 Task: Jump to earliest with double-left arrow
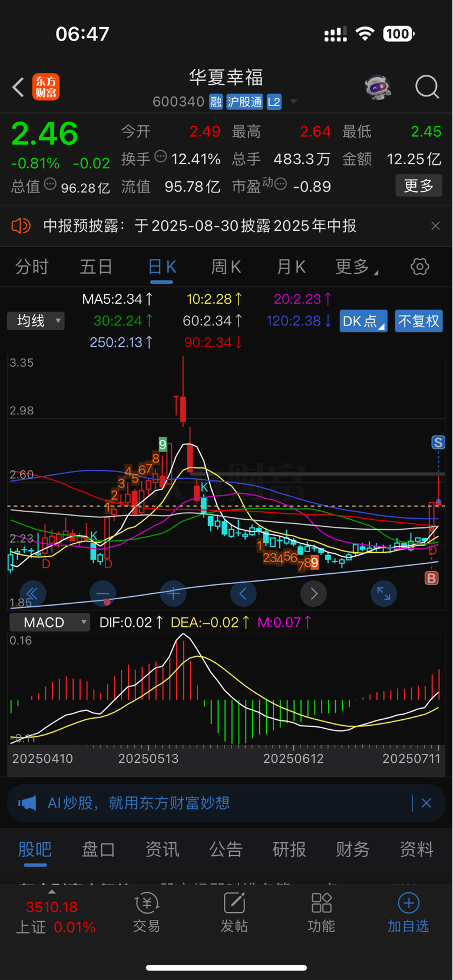(x=33, y=594)
